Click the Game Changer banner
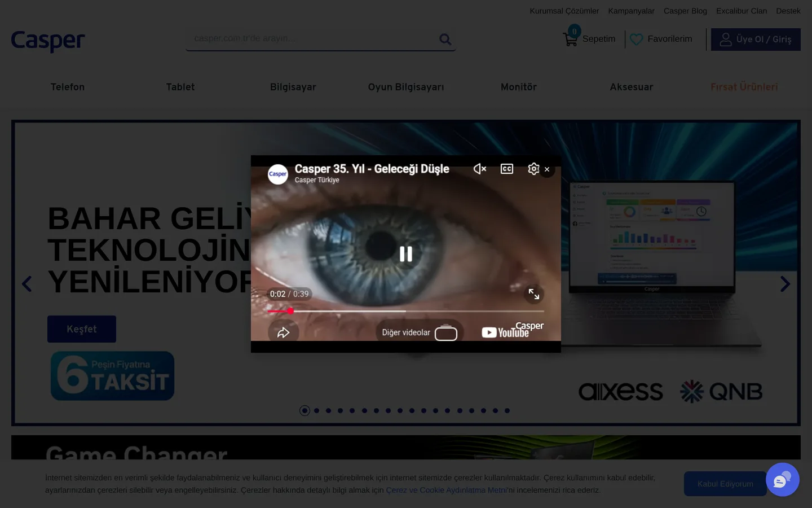Screen dimensions: 812x508 pos(406,447)
